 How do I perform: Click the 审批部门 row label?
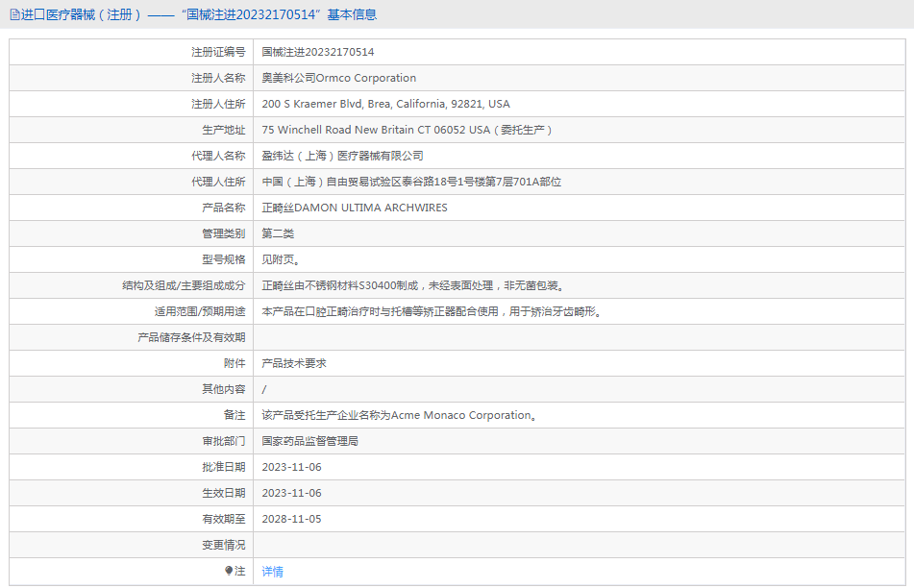(x=224, y=441)
